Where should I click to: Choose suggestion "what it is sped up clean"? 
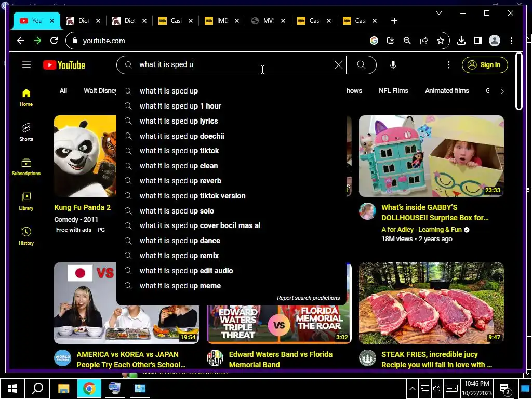click(x=231, y=166)
